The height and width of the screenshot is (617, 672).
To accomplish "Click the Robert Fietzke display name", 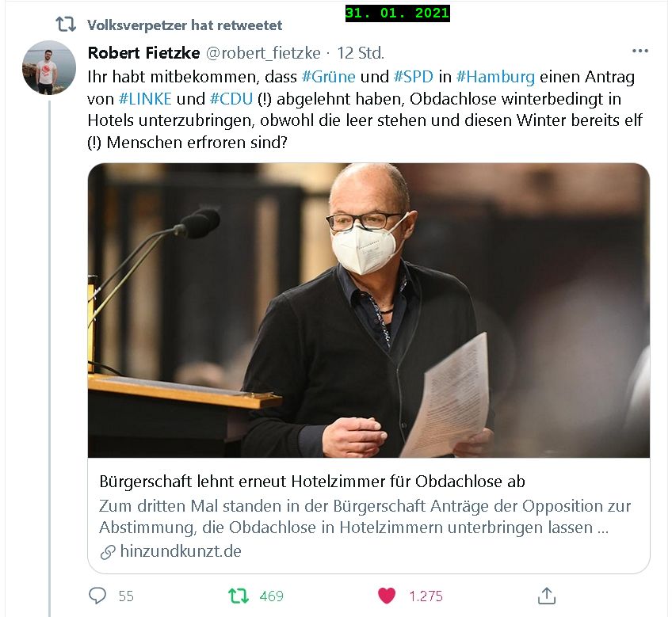I will [x=143, y=53].
